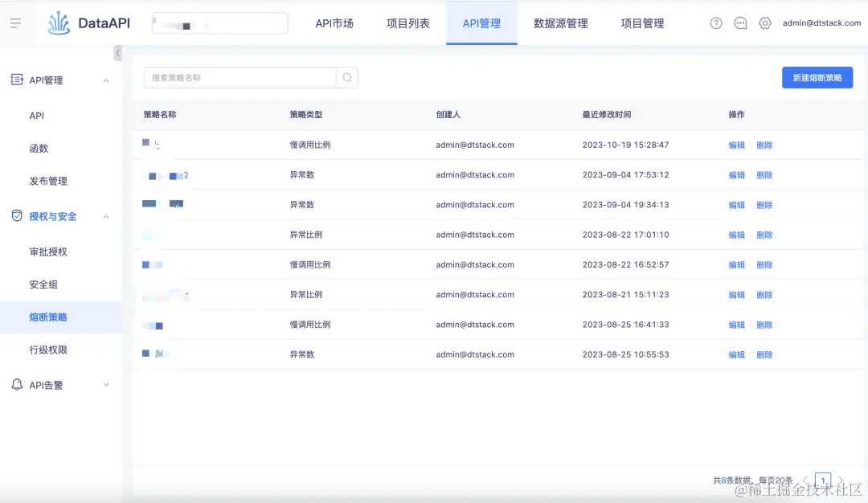Image resolution: width=868 pixels, height=503 pixels.
Task: Open the settings gear icon
Action: (765, 23)
